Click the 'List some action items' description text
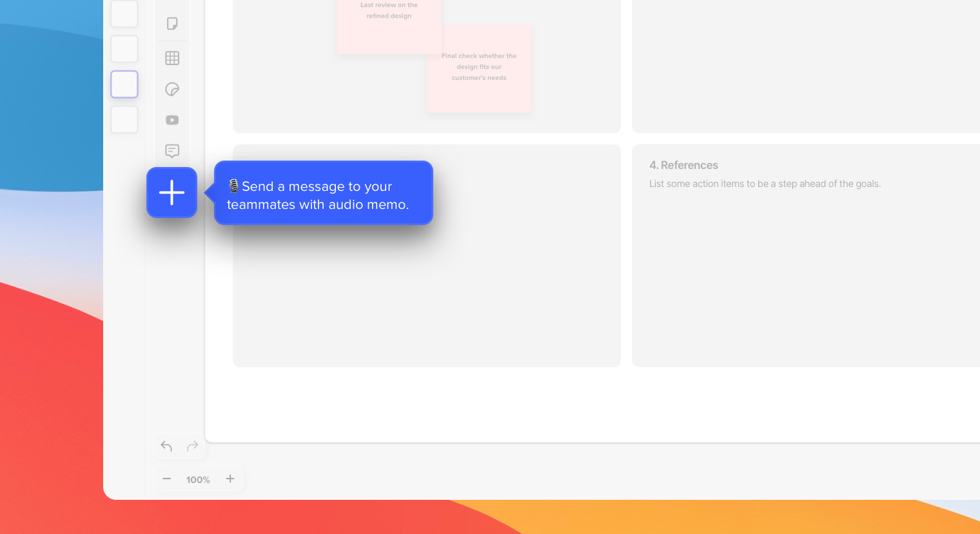Viewport: 980px width, 534px height. (765, 184)
